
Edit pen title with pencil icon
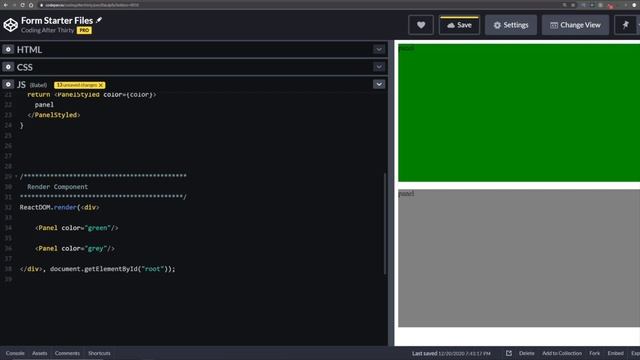tap(99, 20)
